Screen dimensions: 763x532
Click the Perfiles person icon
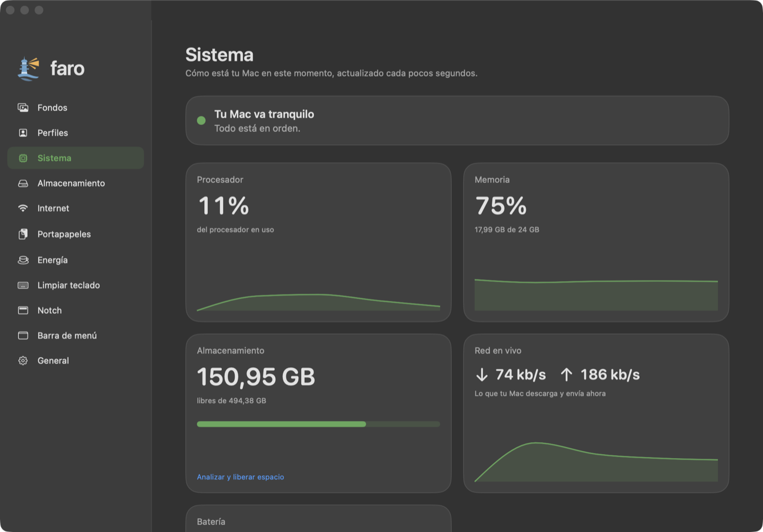tap(23, 133)
